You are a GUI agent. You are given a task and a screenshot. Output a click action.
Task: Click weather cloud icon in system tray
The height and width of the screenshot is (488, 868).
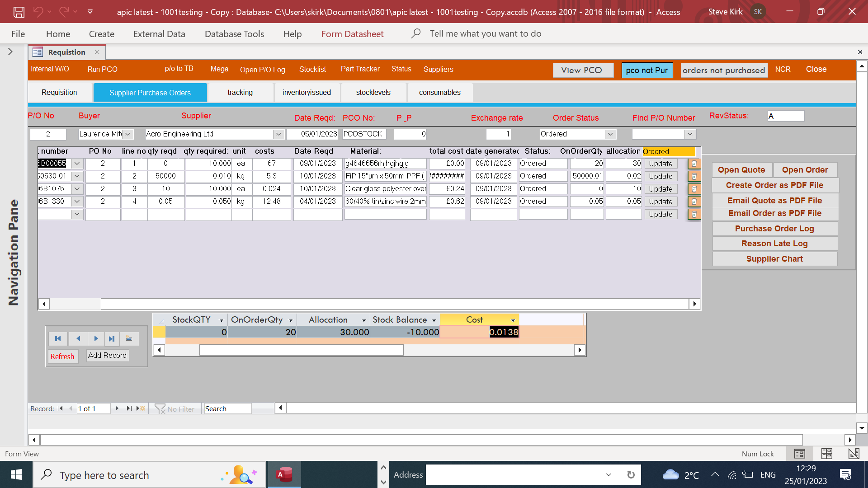click(670, 475)
